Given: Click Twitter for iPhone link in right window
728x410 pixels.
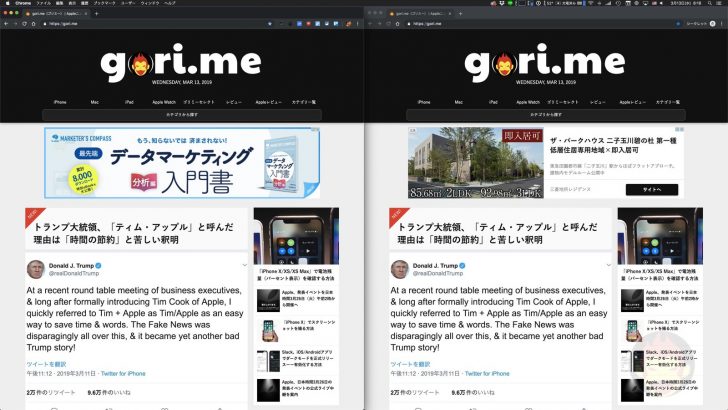Looking at the screenshot, I should pyautogui.click(x=487, y=373).
